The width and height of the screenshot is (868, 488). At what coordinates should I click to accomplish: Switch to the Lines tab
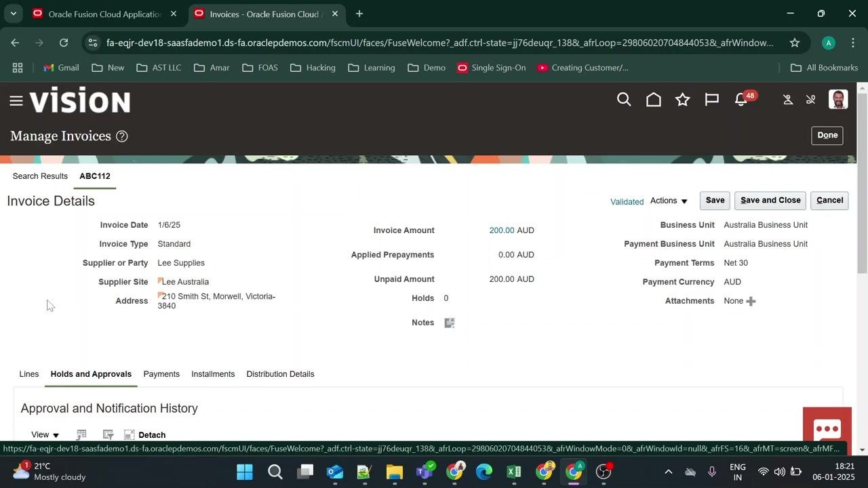(x=29, y=374)
